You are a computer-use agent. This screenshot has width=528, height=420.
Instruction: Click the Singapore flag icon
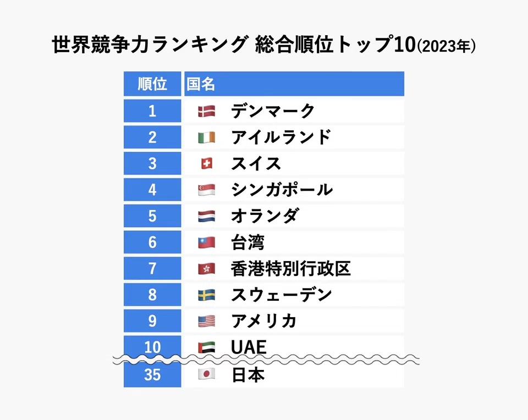click(206, 190)
